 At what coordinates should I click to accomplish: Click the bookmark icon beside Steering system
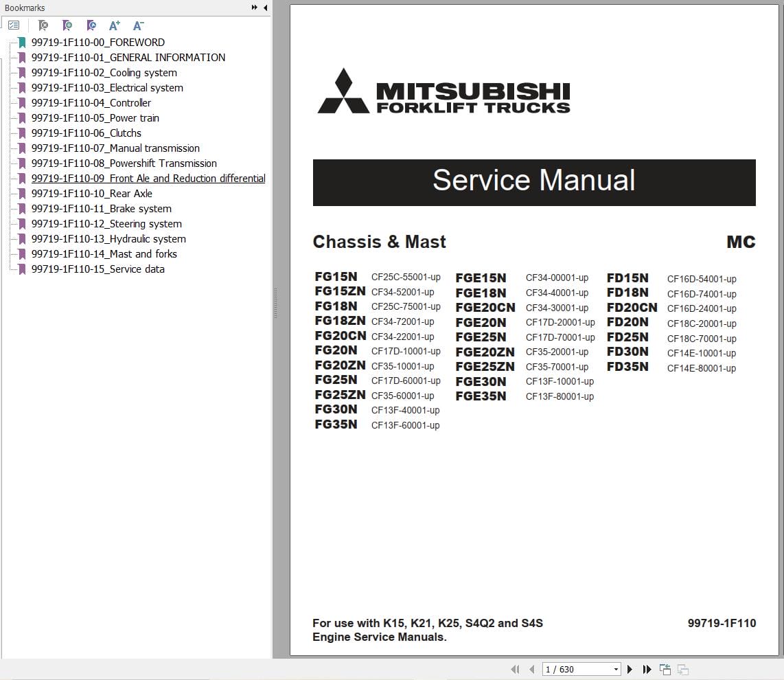22,224
